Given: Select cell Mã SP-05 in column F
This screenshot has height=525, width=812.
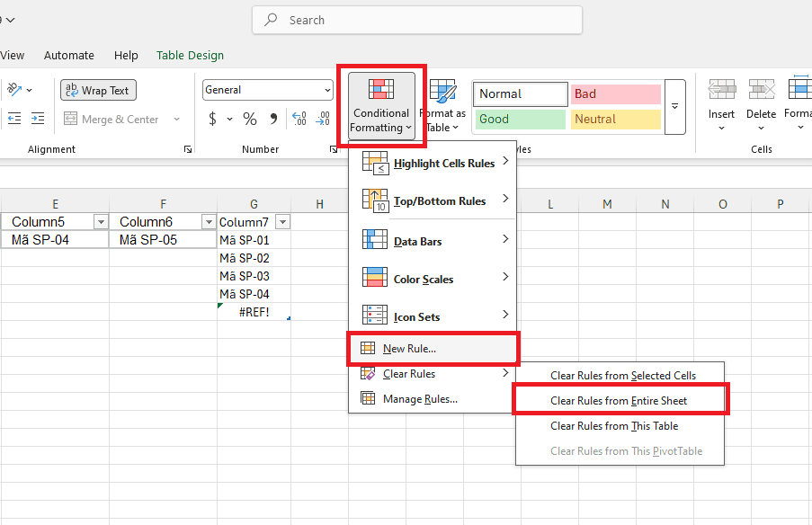Looking at the screenshot, I should [x=163, y=240].
